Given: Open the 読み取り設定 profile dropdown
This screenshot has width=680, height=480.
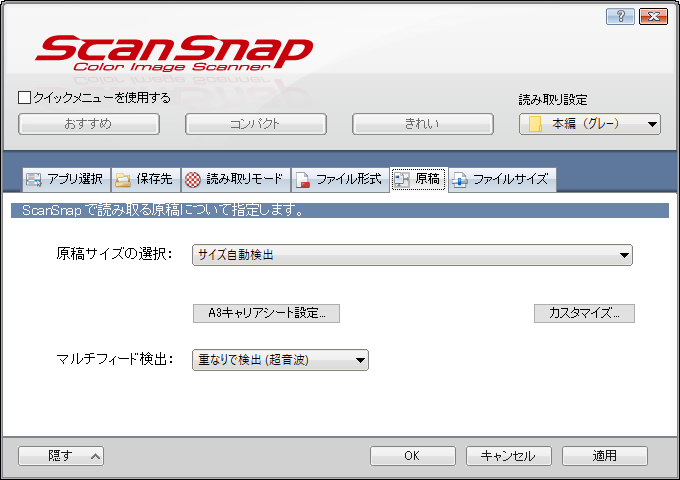Looking at the screenshot, I should (x=590, y=124).
